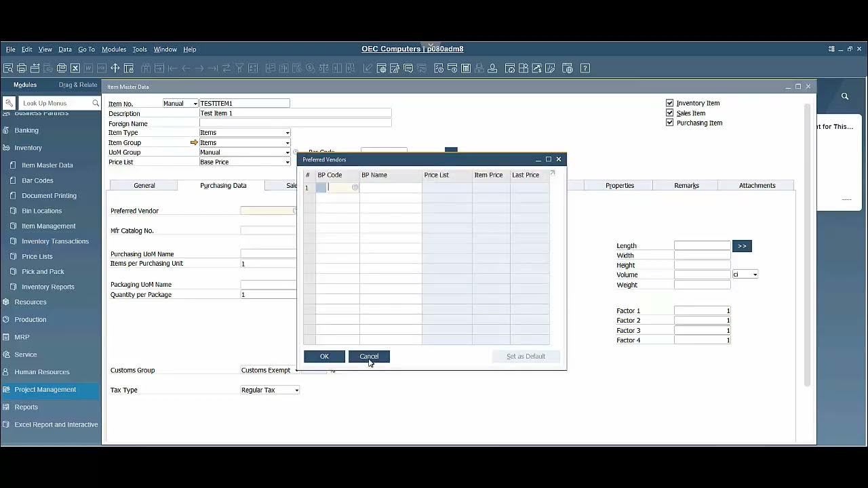The height and width of the screenshot is (488, 868).
Task: Click OK in Preferred Vendors dialog
Action: tap(324, 357)
